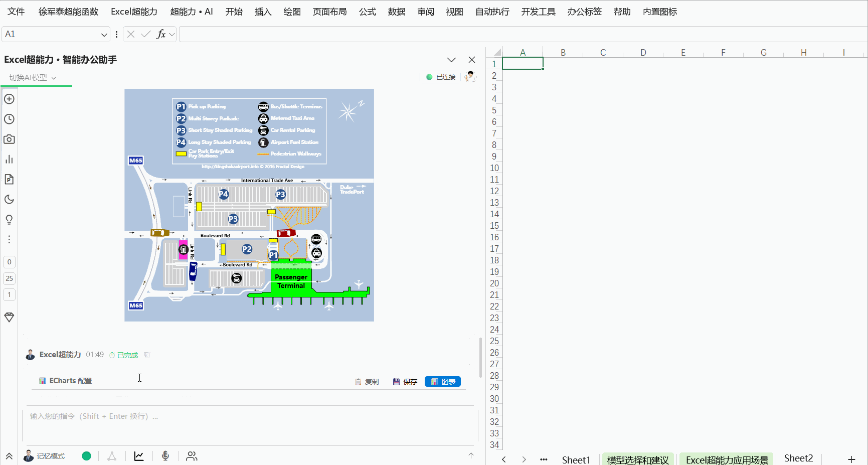The image size is (868, 465).
Task: Collapse the assistant panel with chevron
Action: click(x=451, y=60)
